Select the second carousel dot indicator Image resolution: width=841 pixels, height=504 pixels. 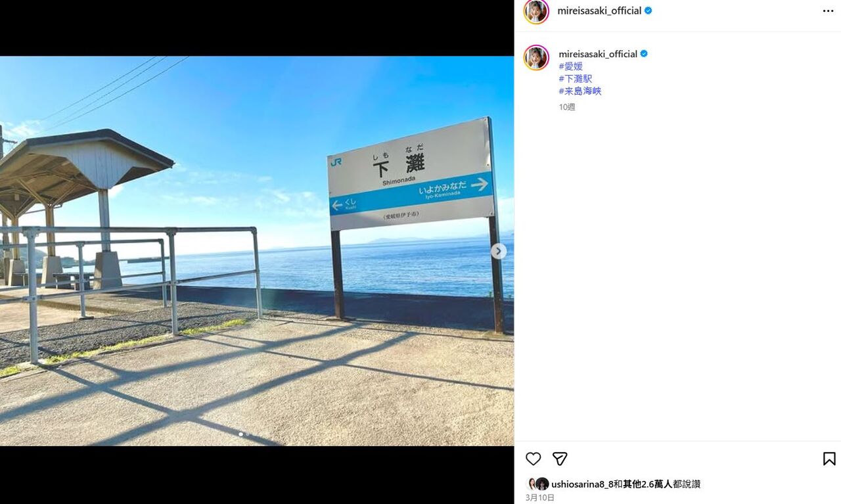(x=248, y=434)
